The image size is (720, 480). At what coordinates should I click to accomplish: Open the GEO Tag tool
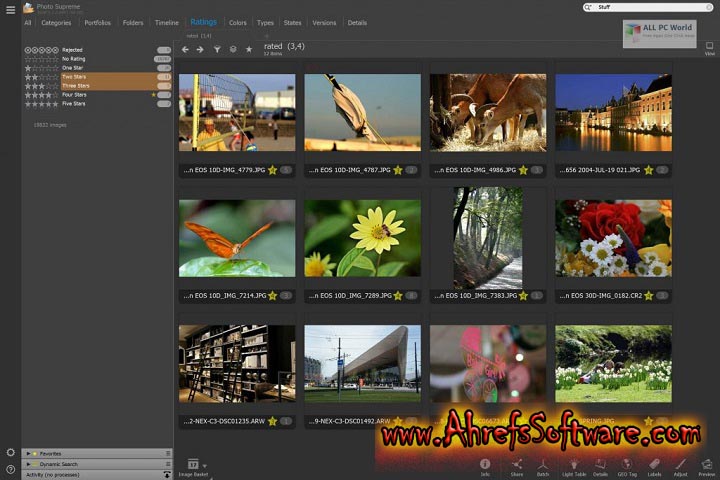[627, 467]
